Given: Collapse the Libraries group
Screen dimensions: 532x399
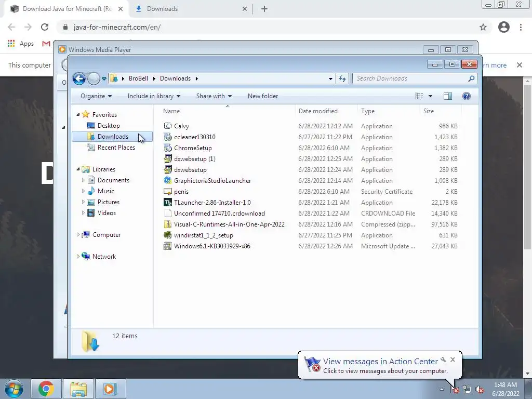Looking at the screenshot, I should point(78,169).
